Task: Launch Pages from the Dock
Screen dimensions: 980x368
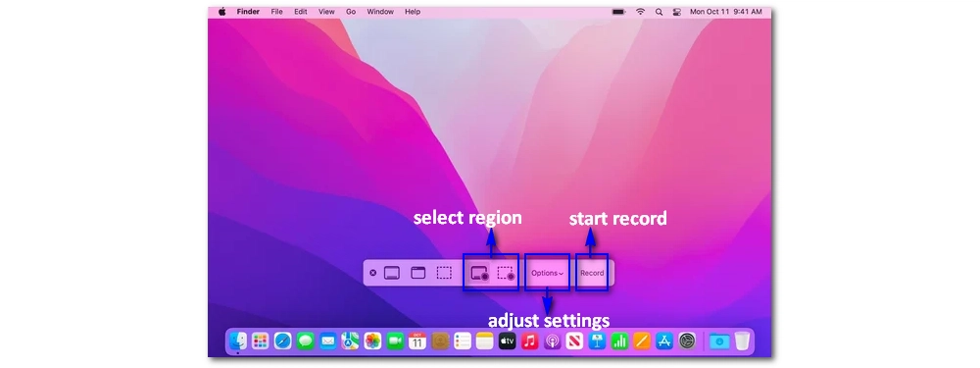Action: pos(643,342)
